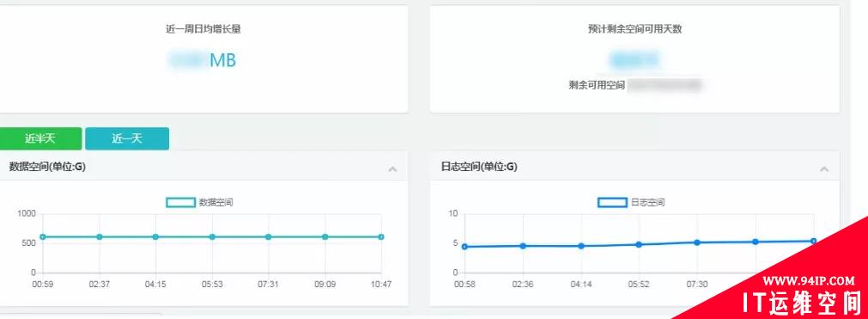Select data point at 07:31 in 数据空间 chart

(x=269, y=237)
